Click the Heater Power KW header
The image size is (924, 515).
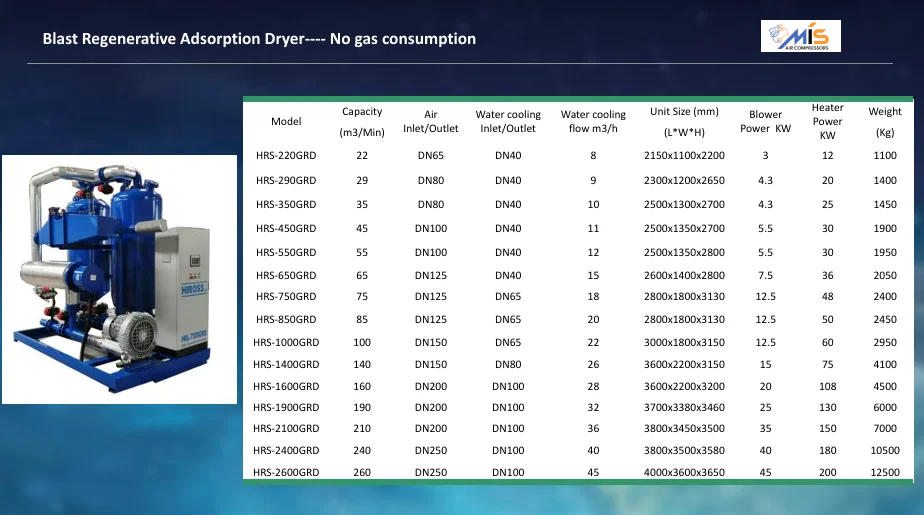827,121
